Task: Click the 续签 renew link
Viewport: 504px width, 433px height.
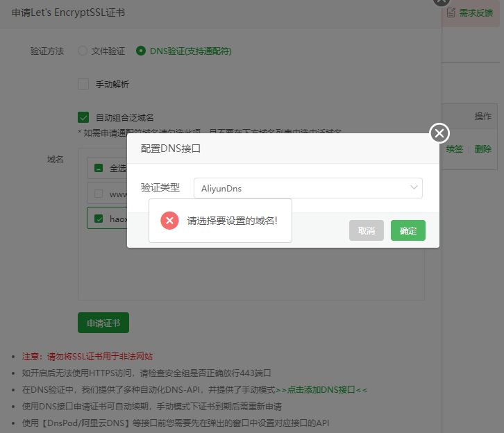Action: click(x=455, y=149)
